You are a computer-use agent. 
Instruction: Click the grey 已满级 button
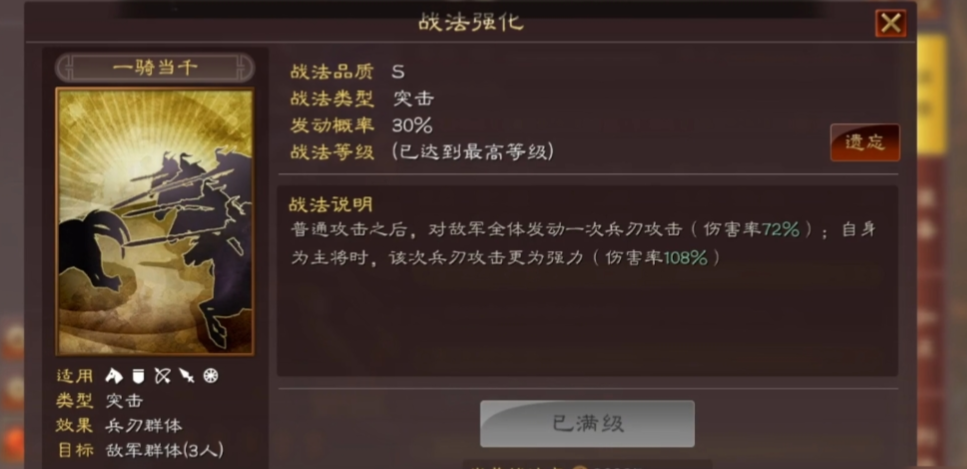[x=587, y=424]
